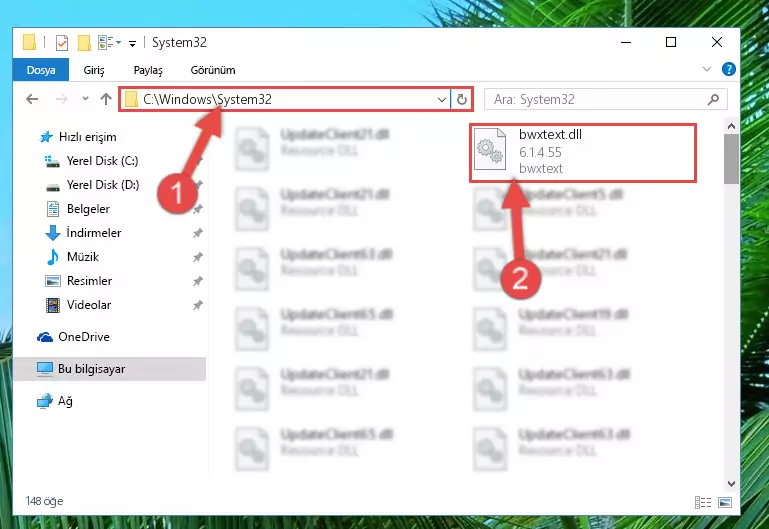The height and width of the screenshot is (529, 769).
Task: Click the bwxtext.dll gear file icon
Action: pyautogui.click(x=490, y=150)
